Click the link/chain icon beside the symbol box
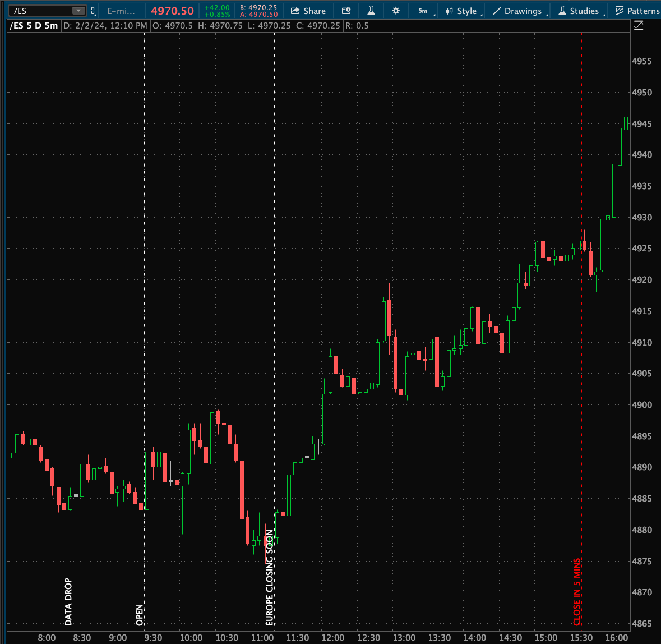661x644 pixels. [x=92, y=11]
